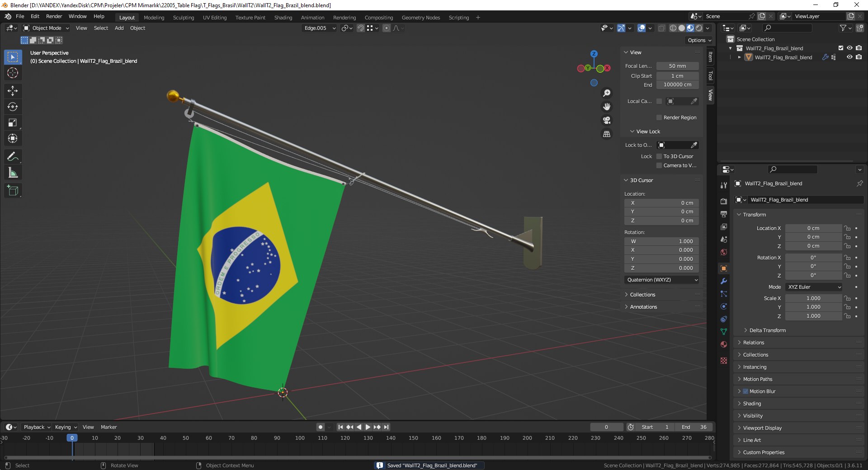Viewport: 868px width, 470px height.
Task: Pick the Annotate pencil tool
Action: pyautogui.click(x=13, y=157)
